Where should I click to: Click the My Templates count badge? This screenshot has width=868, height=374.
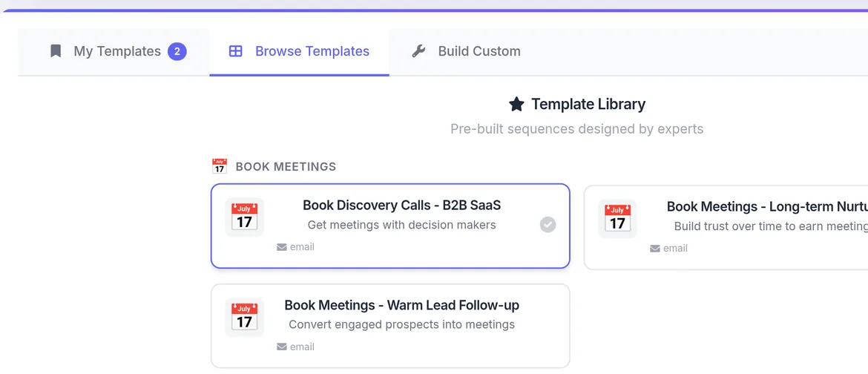coord(177,51)
